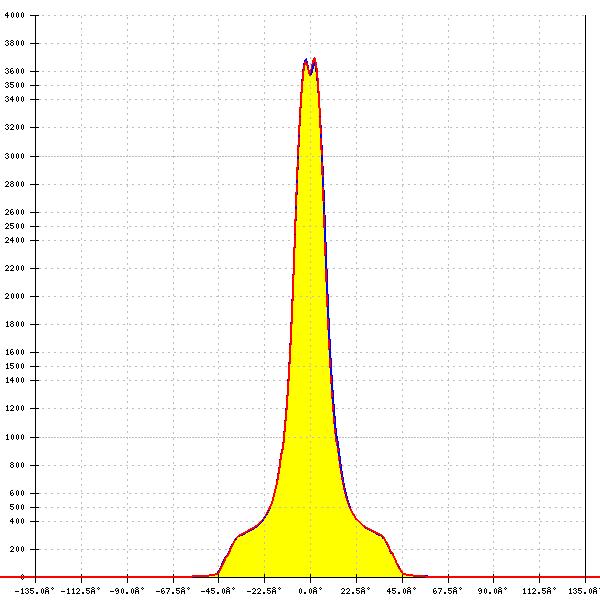Screen dimensions: 600x600
Task: Select the 3500 y-axis value
Action: tap(15, 85)
